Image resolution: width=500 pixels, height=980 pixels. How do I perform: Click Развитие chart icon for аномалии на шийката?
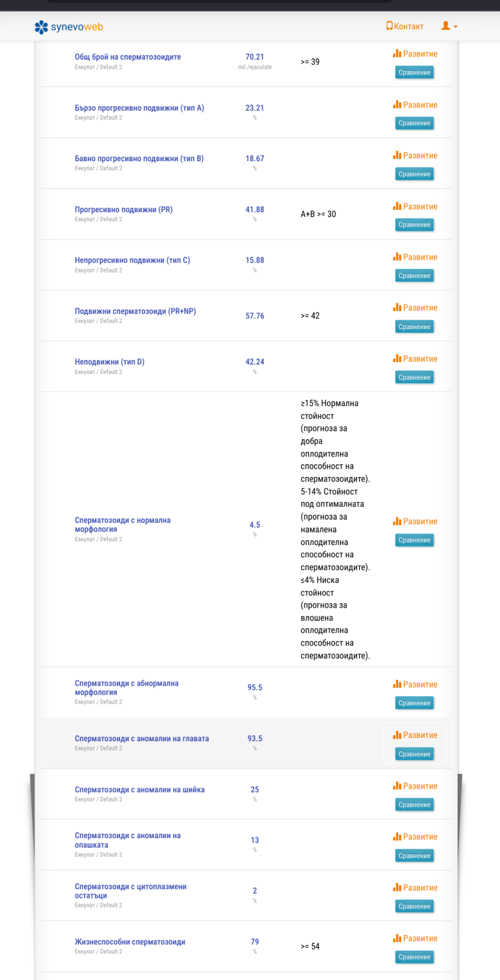pos(397,786)
